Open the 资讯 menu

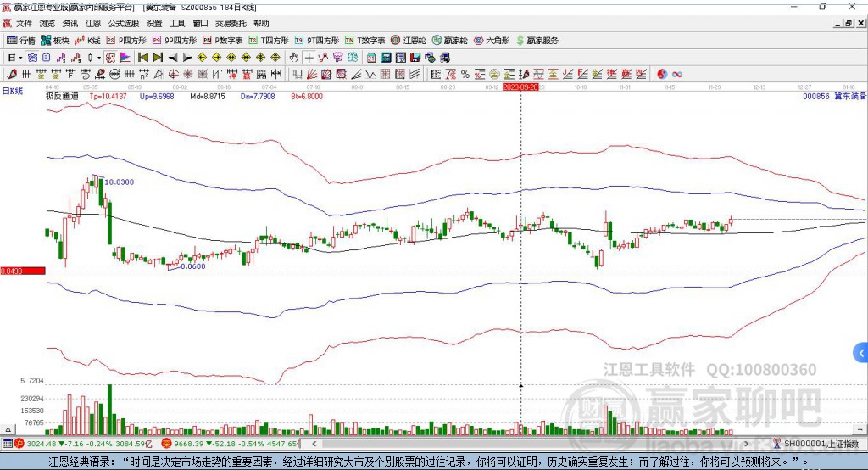pos(70,23)
